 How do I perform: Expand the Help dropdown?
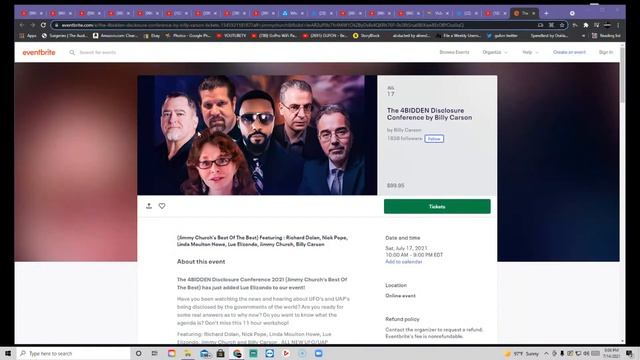pos(530,52)
